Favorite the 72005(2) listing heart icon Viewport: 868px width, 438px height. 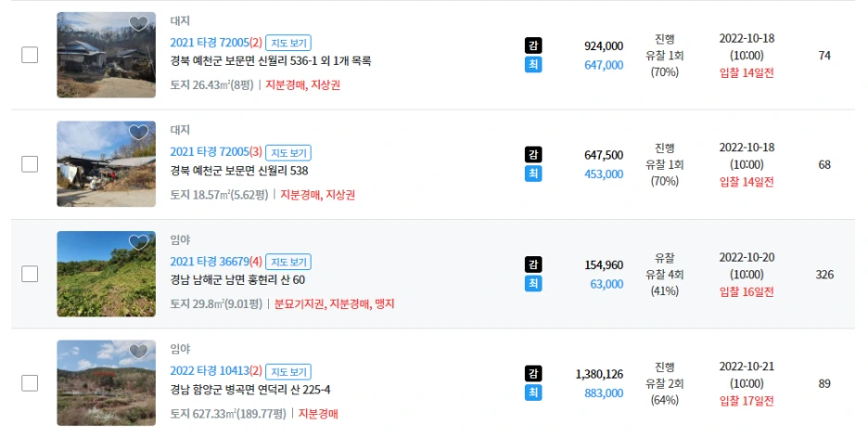(x=138, y=23)
